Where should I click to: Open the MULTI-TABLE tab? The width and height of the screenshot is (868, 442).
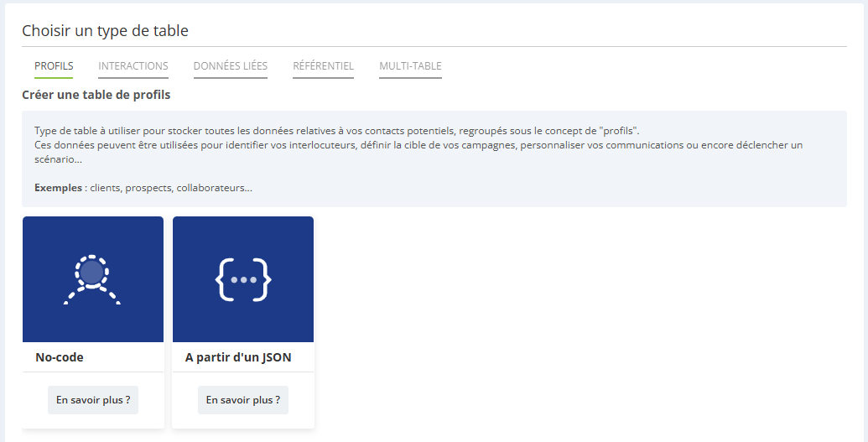click(410, 66)
